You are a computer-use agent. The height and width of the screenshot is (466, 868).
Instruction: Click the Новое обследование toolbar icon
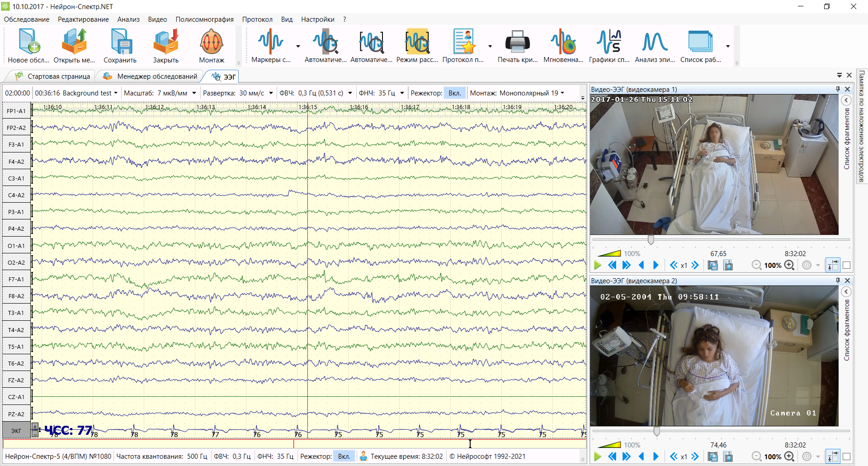pos(28,46)
